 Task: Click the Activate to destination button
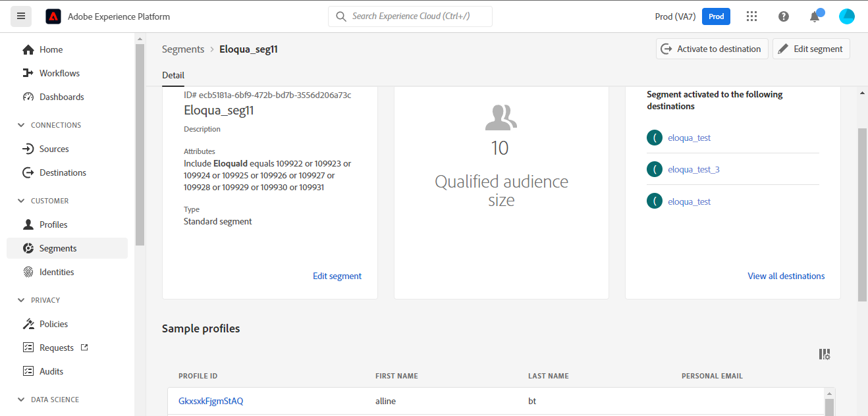712,49
